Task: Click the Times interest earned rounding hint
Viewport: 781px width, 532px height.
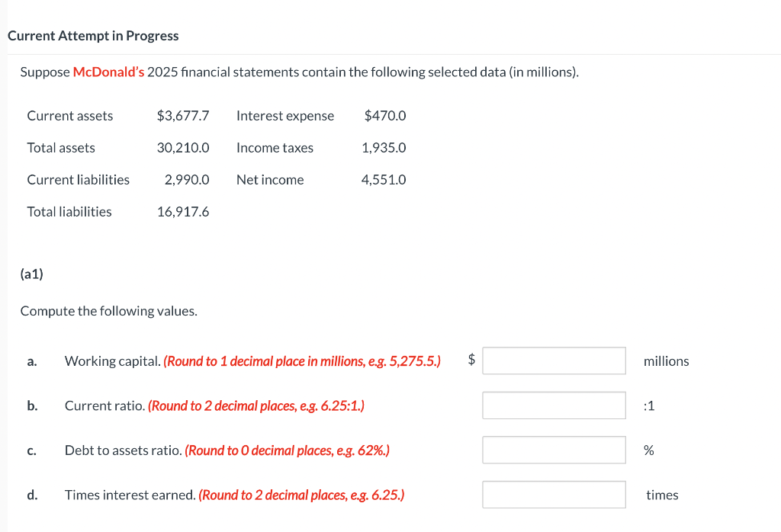Action: [x=301, y=495]
